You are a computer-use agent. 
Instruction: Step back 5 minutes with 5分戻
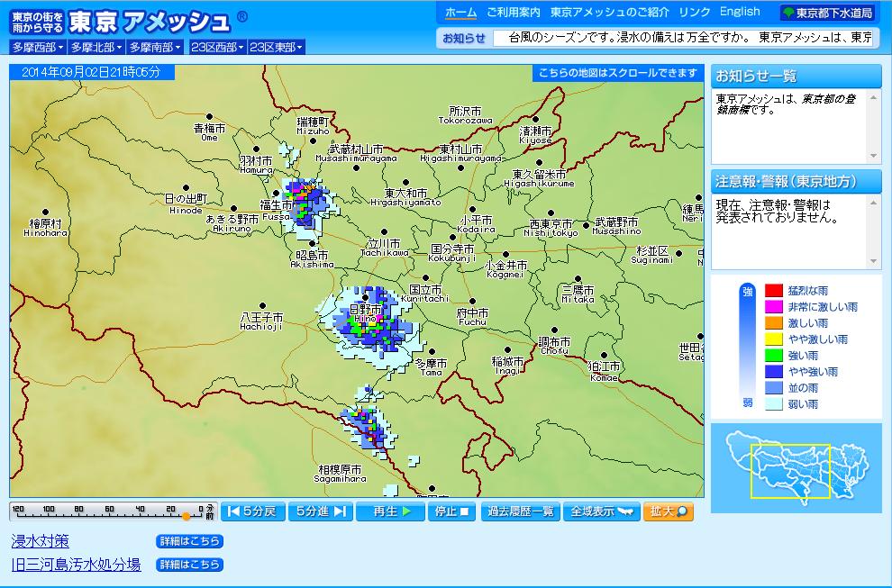[252, 511]
